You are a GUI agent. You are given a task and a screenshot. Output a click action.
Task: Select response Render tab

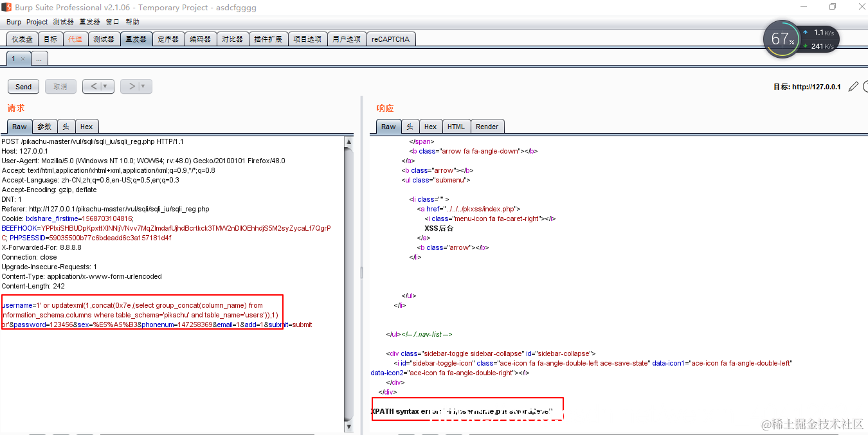487,127
